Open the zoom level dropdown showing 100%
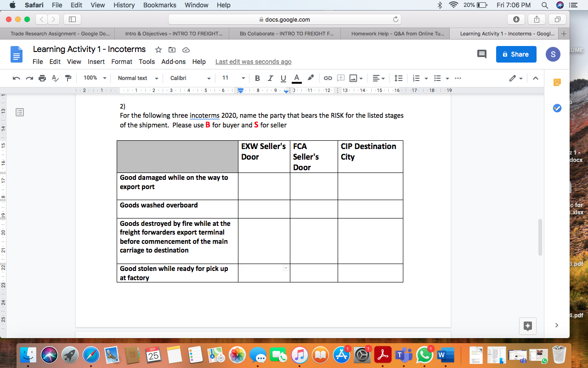The image size is (588, 368). (x=95, y=78)
